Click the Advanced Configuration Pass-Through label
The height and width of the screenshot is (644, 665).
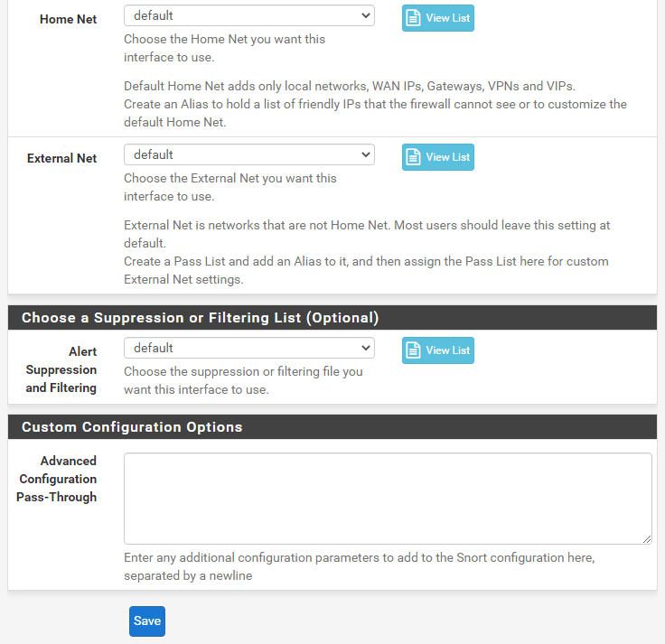tap(57, 479)
